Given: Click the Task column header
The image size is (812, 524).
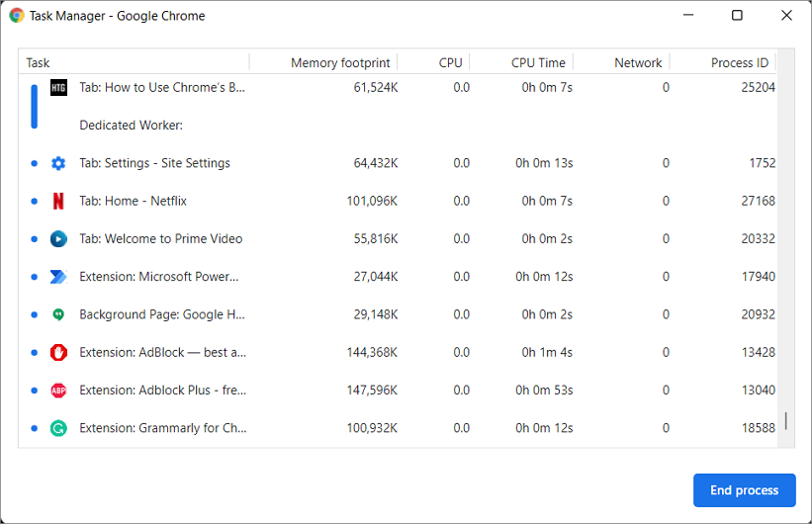Looking at the screenshot, I should tap(39, 63).
